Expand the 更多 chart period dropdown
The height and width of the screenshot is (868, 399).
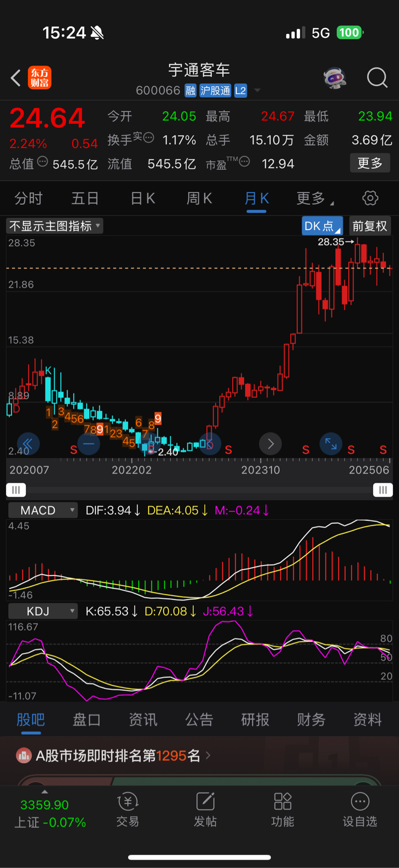tap(315, 198)
